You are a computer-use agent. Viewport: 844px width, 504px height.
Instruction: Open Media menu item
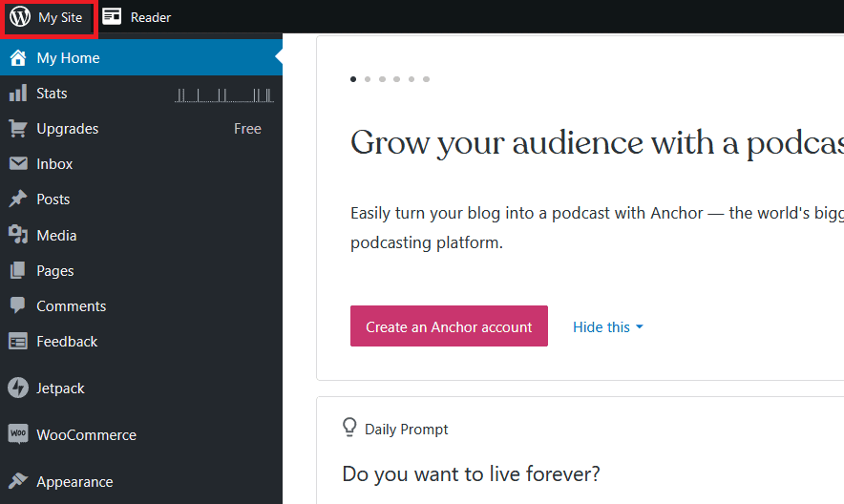point(141,235)
